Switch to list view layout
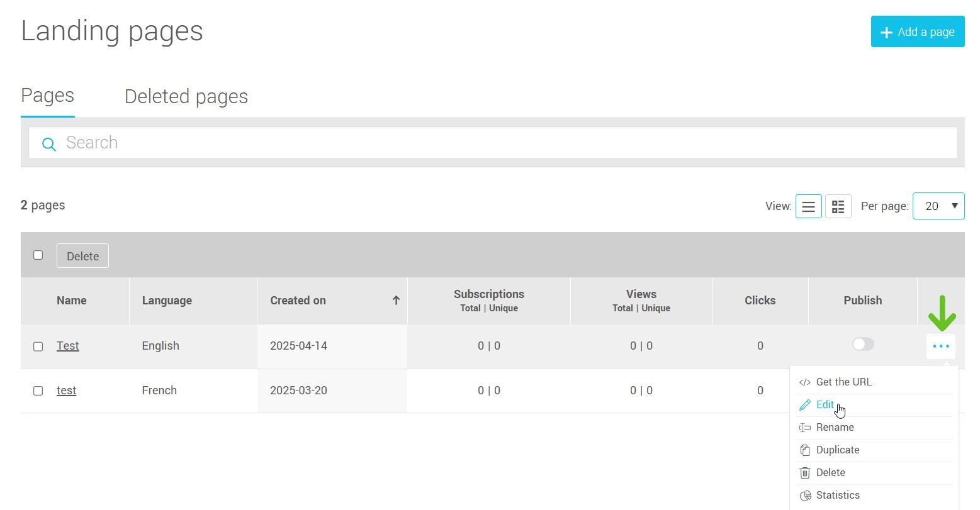This screenshot has width=980, height=510. point(808,206)
